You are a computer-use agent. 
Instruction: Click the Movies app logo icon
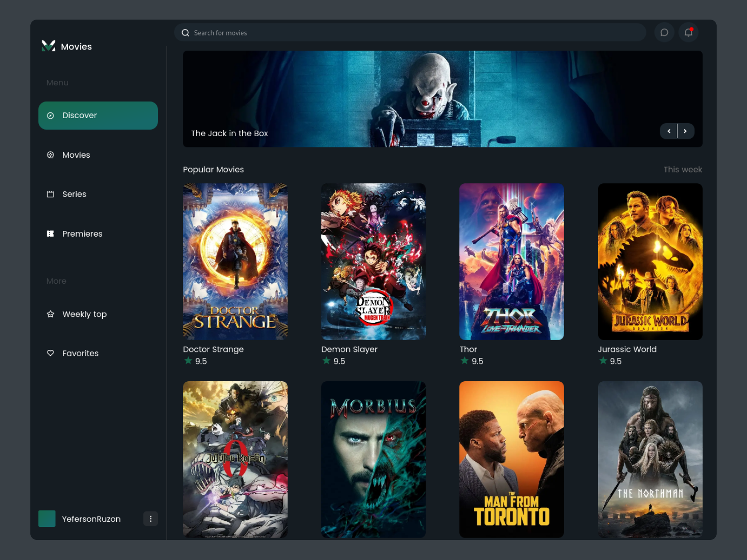[49, 46]
